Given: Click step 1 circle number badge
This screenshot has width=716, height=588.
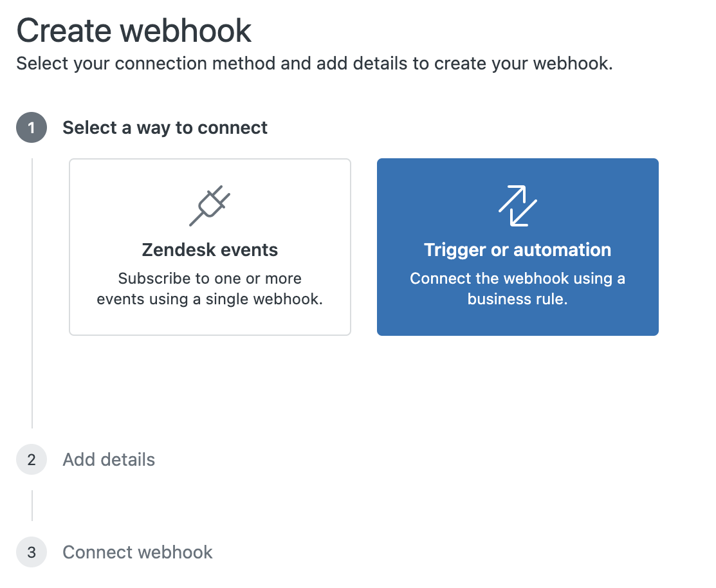Looking at the screenshot, I should 32,127.
